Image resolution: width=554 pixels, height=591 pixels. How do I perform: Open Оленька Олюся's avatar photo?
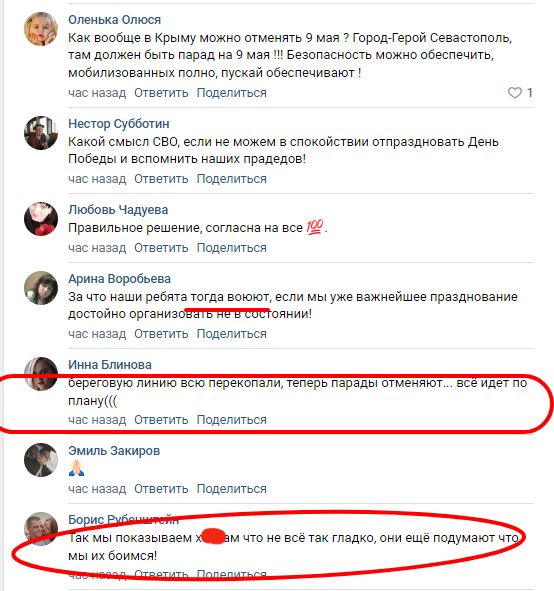[41, 29]
